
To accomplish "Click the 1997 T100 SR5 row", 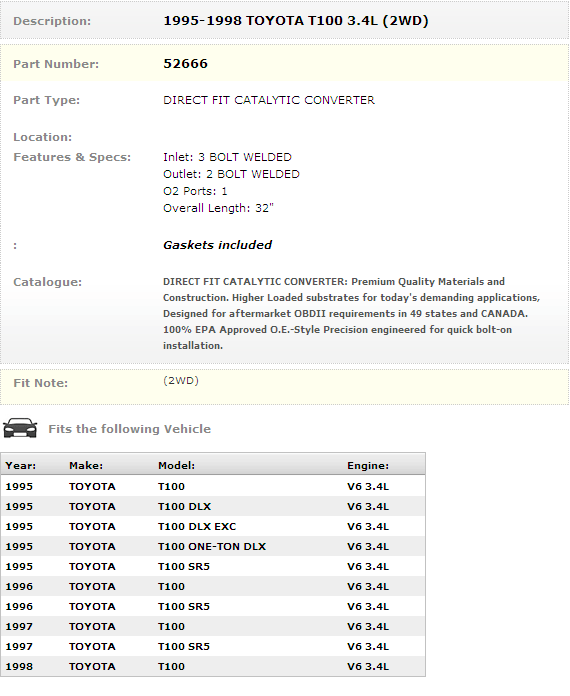I will tap(213, 646).
